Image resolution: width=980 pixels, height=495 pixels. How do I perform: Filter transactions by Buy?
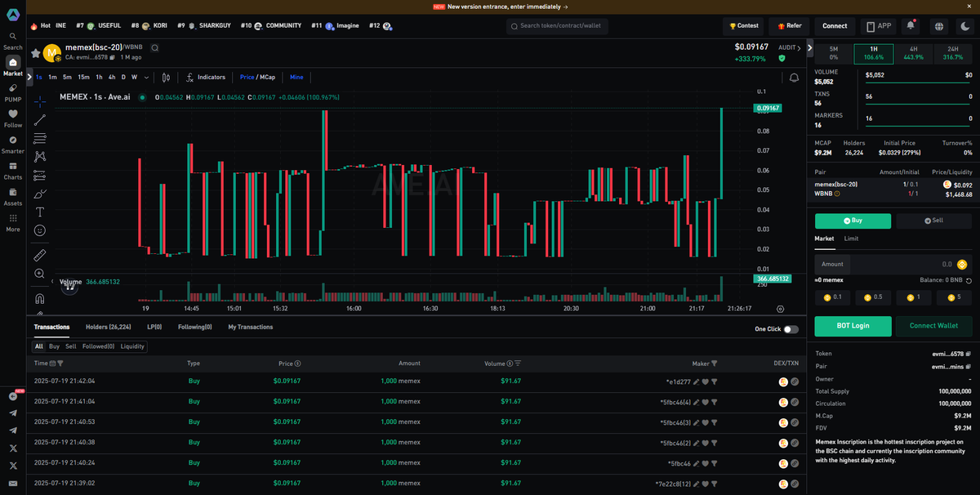[x=54, y=346]
